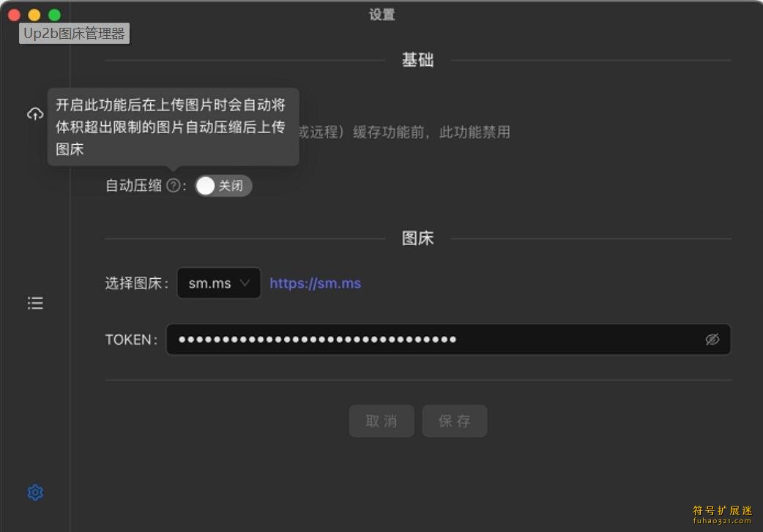The width and height of the screenshot is (763, 532).
Task: Expand the chevron arrow in sm.ms selector
Action: click(245, 283)
